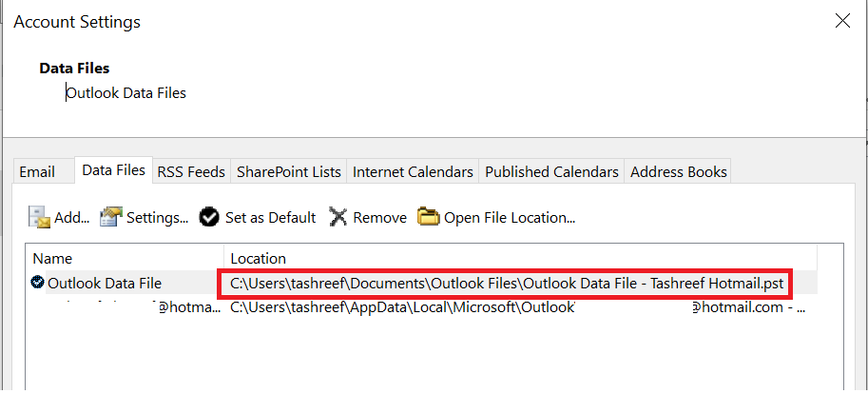868x394 pixels.
Task: Switch to the Email tab
Action: (37, 172)
